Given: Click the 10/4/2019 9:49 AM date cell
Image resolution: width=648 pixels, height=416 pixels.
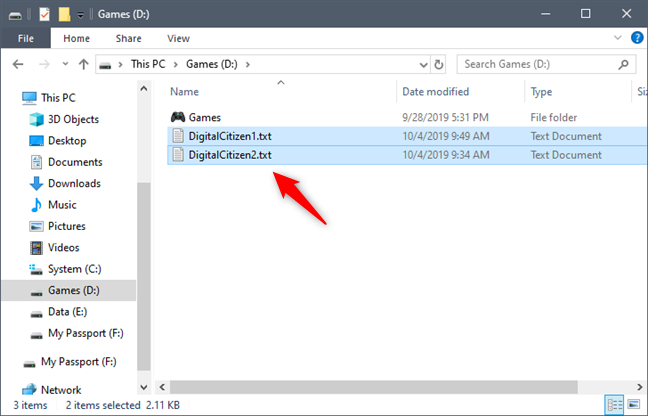Looking at the screenshot, I should (446, 136).
